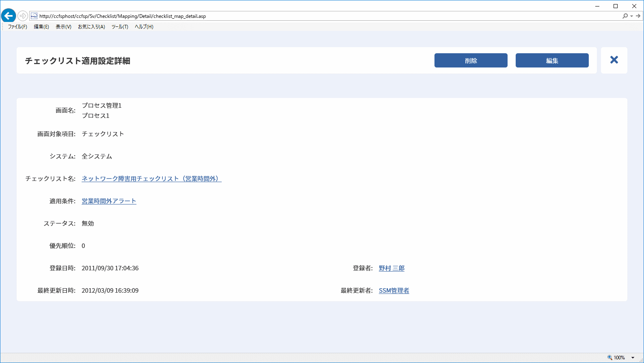
Task: Close the detail panel with blue X
Action: [x=614, y=60]
